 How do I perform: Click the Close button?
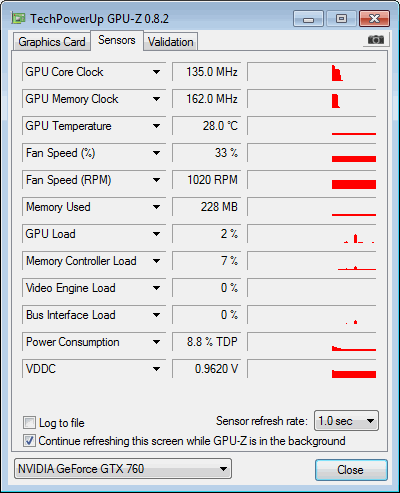351,470
